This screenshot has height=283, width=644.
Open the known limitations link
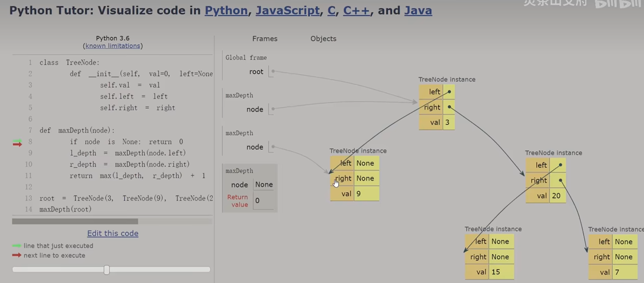coord(113,46)
